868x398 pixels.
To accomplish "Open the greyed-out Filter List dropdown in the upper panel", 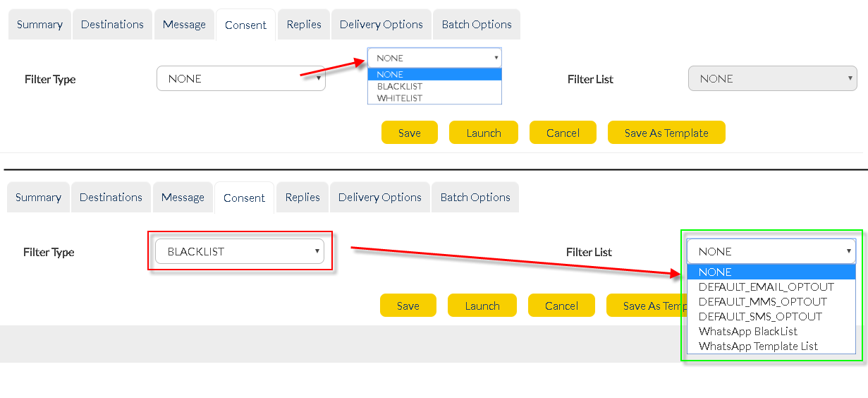I will click(772, 79).
